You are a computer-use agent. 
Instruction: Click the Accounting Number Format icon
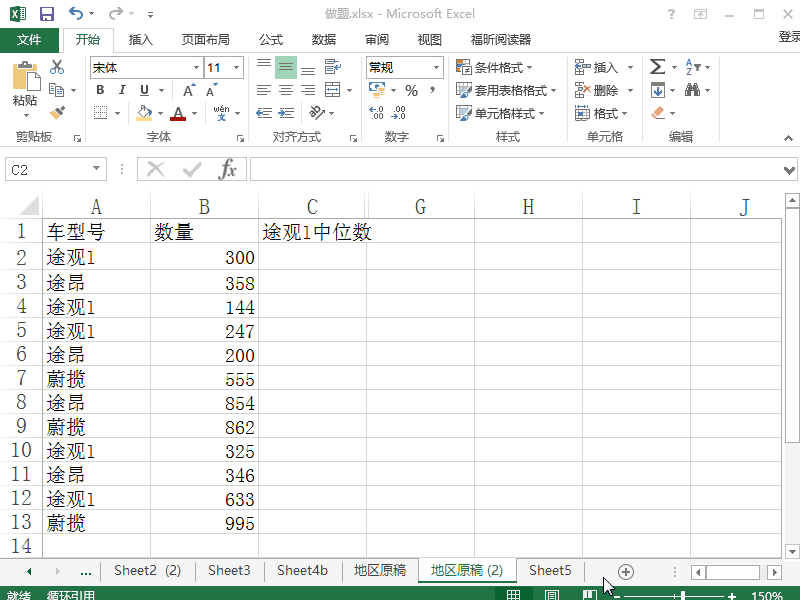[x=377, y=90]
